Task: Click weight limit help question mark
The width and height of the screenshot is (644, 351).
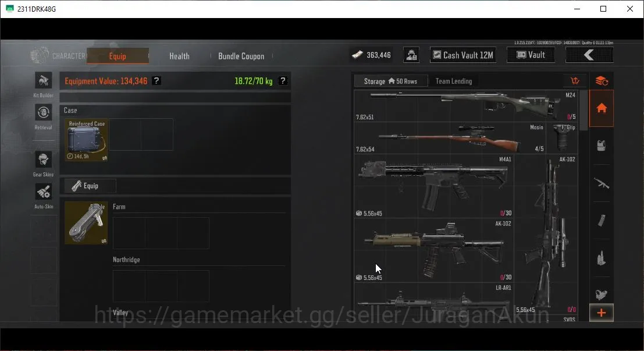Action: tap(283, 81)
